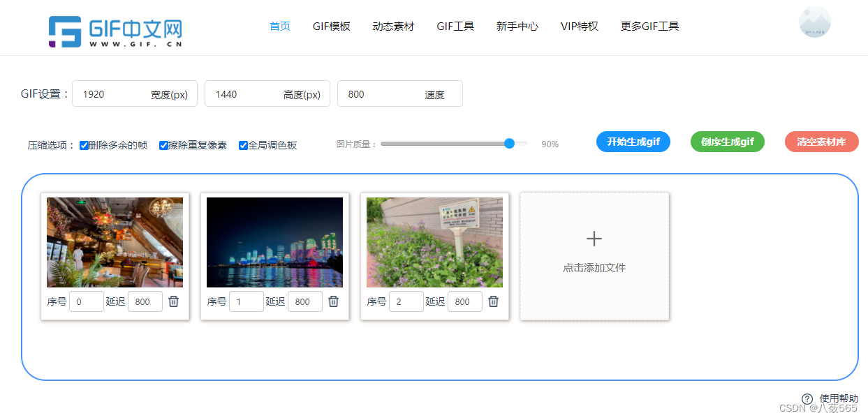The height and width of the screenshot is (420, 868).
Task: Select the purple flowers garden thumbnail
Action: (x=434, y=242)
